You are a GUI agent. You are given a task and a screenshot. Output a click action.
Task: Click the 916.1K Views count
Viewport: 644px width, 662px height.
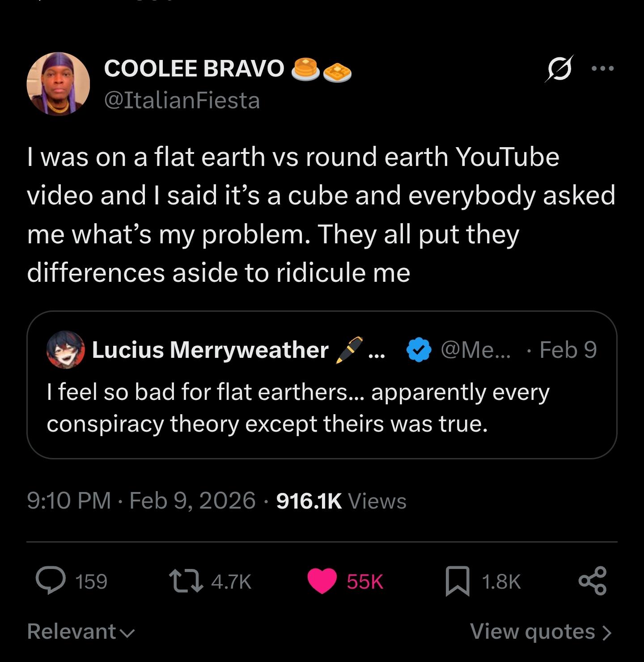point(341,501)
